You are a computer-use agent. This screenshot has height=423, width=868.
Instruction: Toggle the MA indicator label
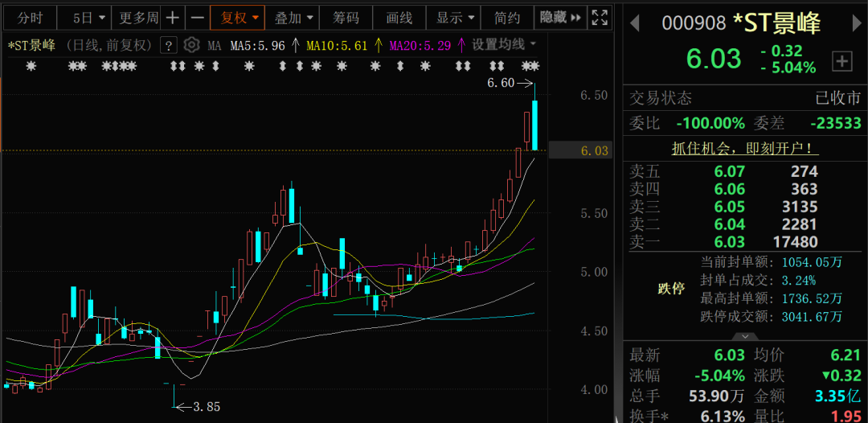[215, 46]
